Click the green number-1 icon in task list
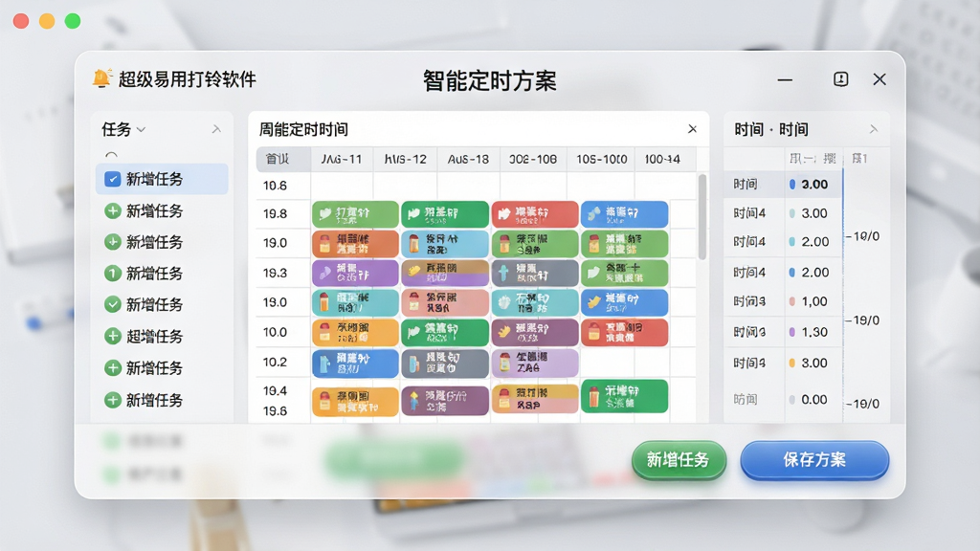This screenshot has width=980, height=551. tap(113, 273)
